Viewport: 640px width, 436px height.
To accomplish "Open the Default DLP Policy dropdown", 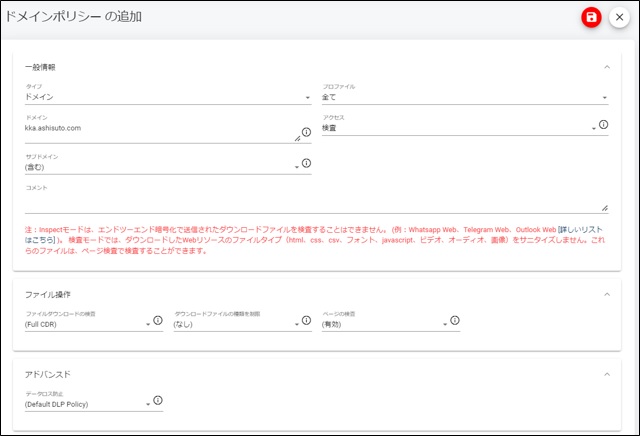I will 84,405.
